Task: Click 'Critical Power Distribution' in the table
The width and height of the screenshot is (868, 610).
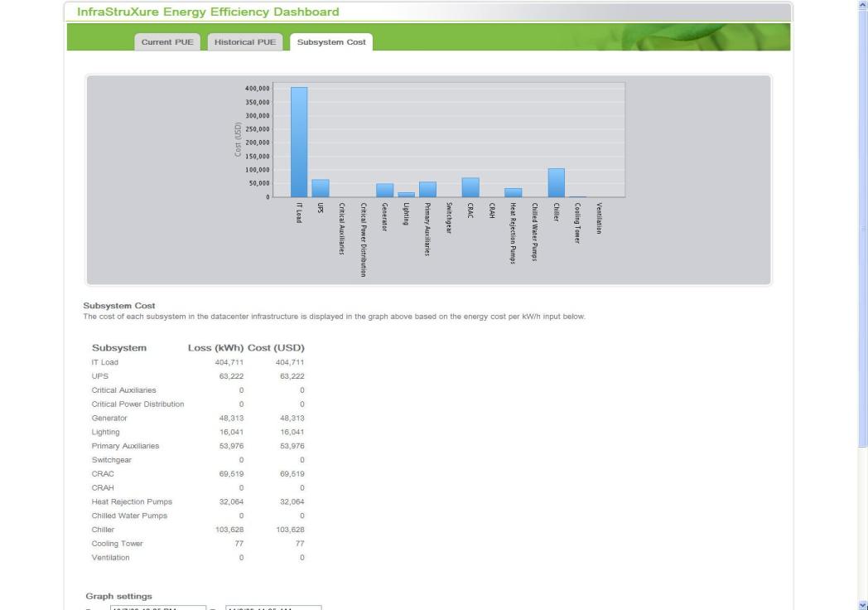Action: 137,404
